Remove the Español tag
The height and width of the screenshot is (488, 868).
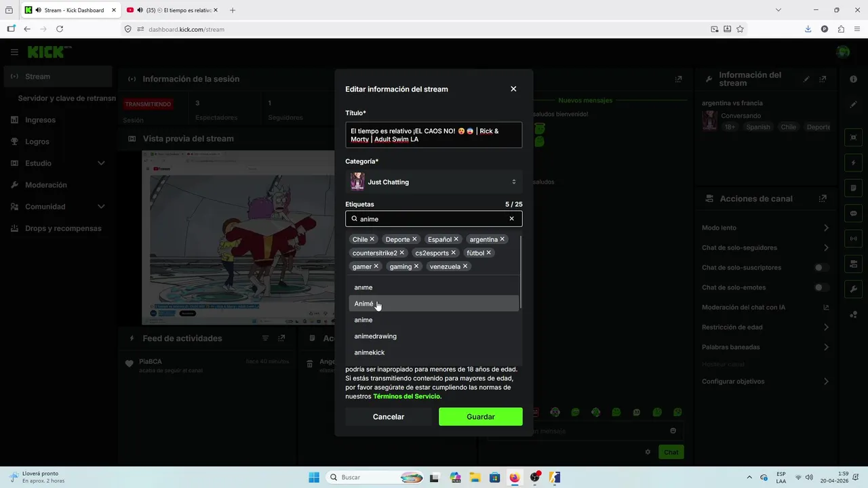click(x=456, y=239)
